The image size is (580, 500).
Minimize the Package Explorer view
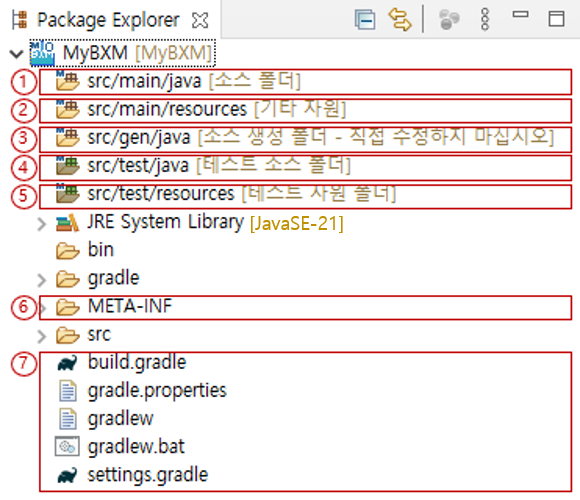pos(520,14)
